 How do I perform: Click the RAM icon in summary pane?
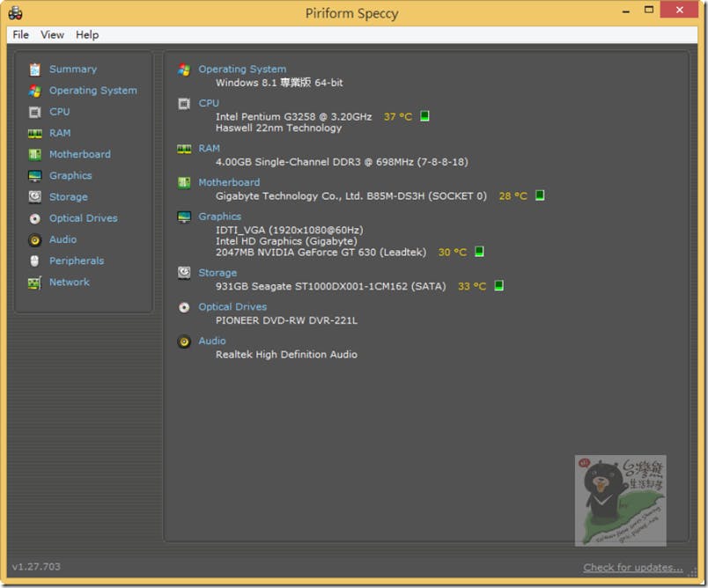coord(184,149)
